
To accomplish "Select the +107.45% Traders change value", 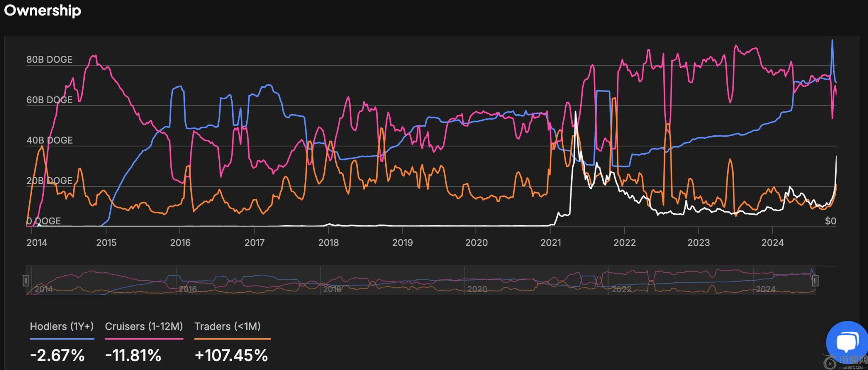I will (231, 355).
